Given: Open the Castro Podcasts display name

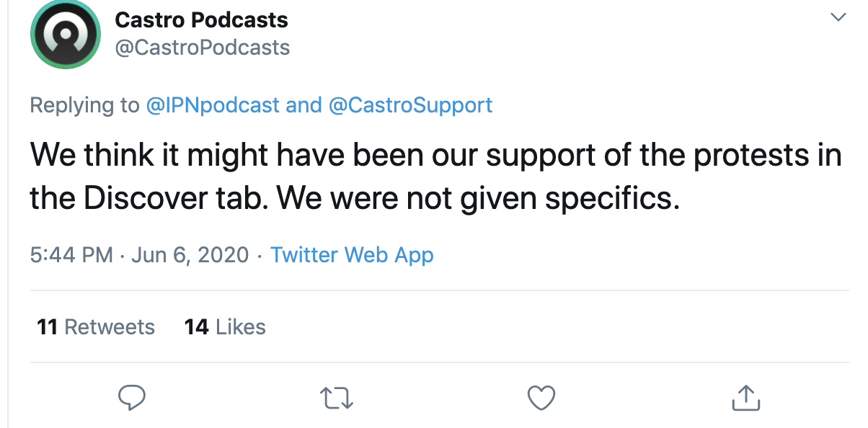Looking at the screenshot, I should 201,20.
